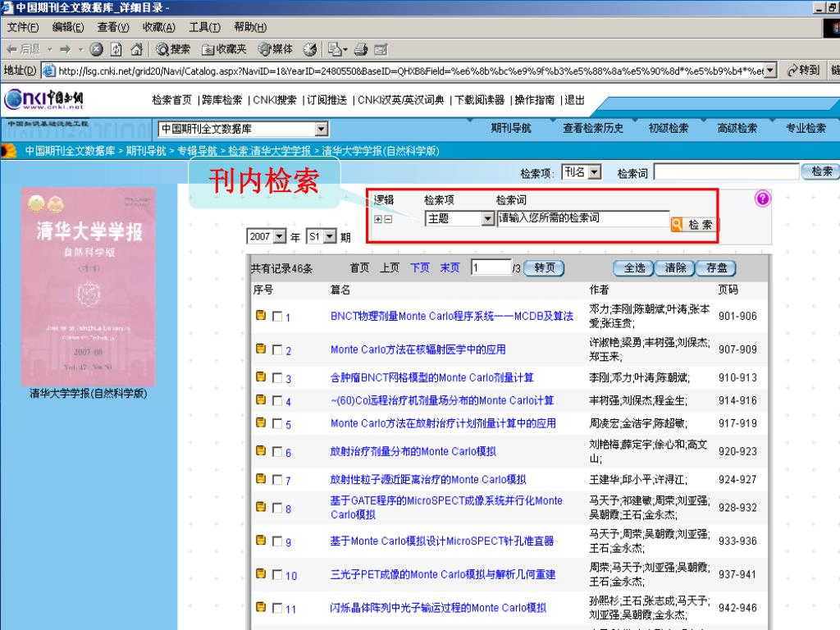The width and height of the screenshot is (840, 630).
Task: Open the 编辑(E) menu
Action: coord(68,27)
